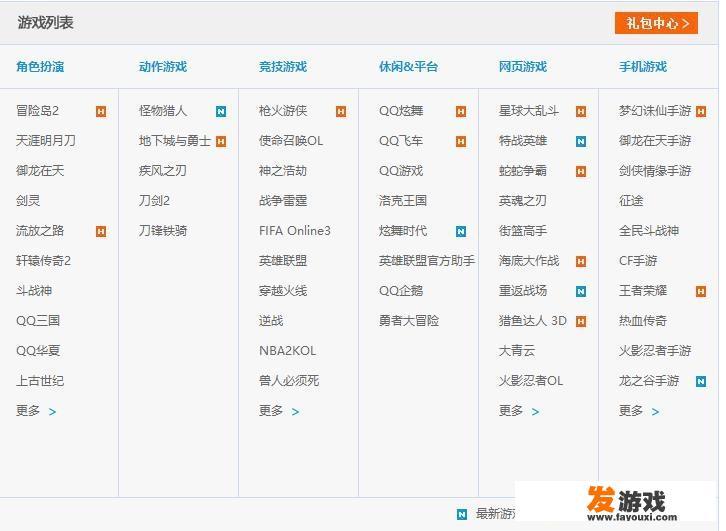Click the H badge beside 流放之路
The width and height of the screenshot is (726, 531).
101,231
